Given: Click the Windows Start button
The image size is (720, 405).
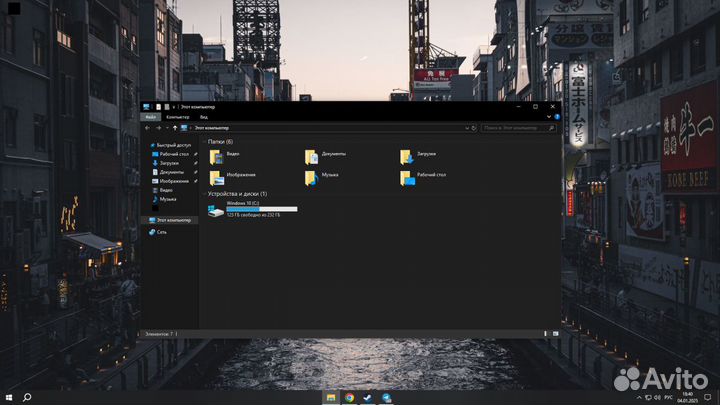Looking at the screenshot, I should [8, 397].
